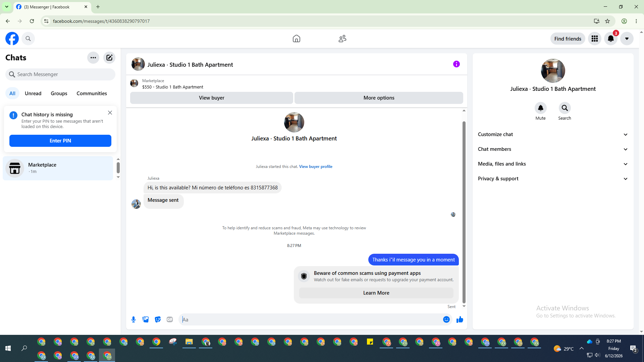Viewport: 644px width, 362px height.
Task: Select the Groups filter
Action: 59,94
